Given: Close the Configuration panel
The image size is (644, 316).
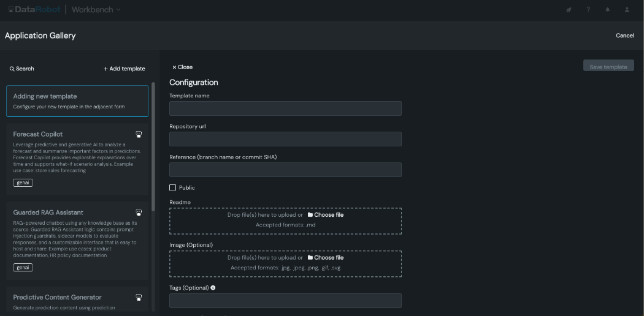Looking at the screenshot, I should [182, 67].
